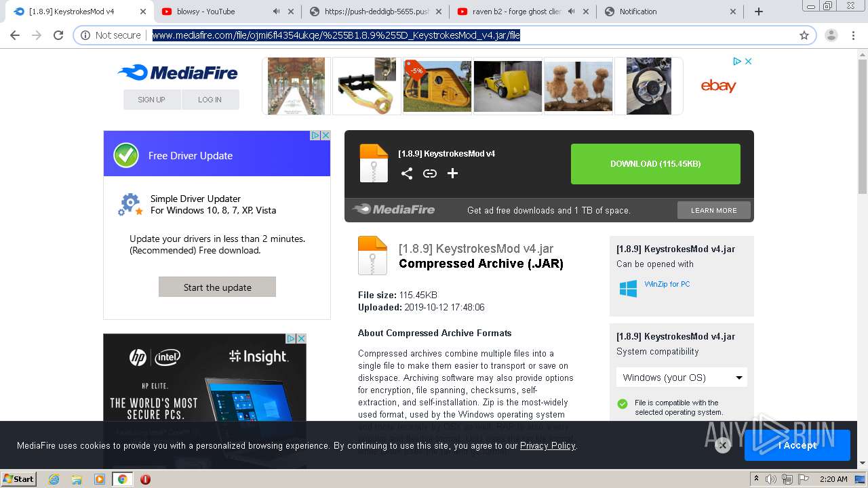This screenshot has width=868, height=488.
Task: Click the forward navigation arrow
Action: 37,35
